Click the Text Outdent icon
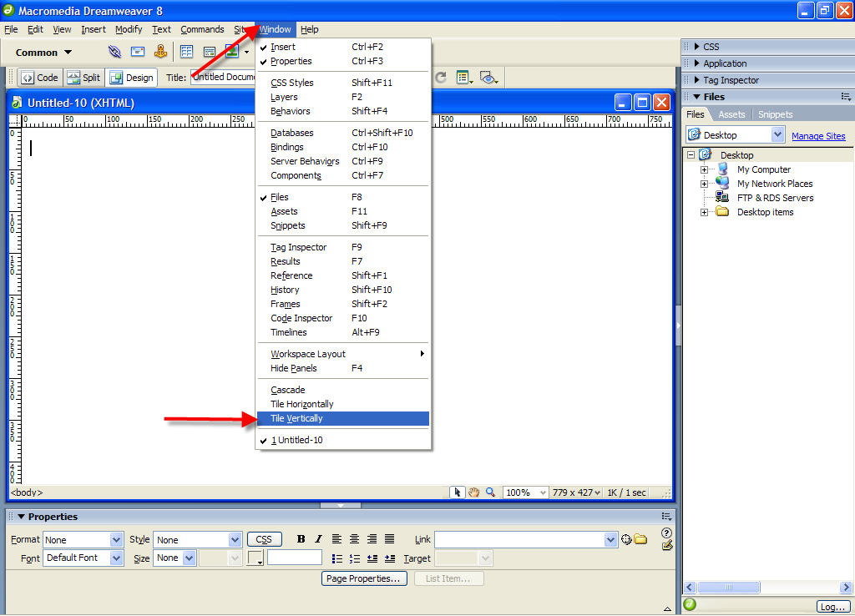 pyautogui.click(x=372, y=558)
